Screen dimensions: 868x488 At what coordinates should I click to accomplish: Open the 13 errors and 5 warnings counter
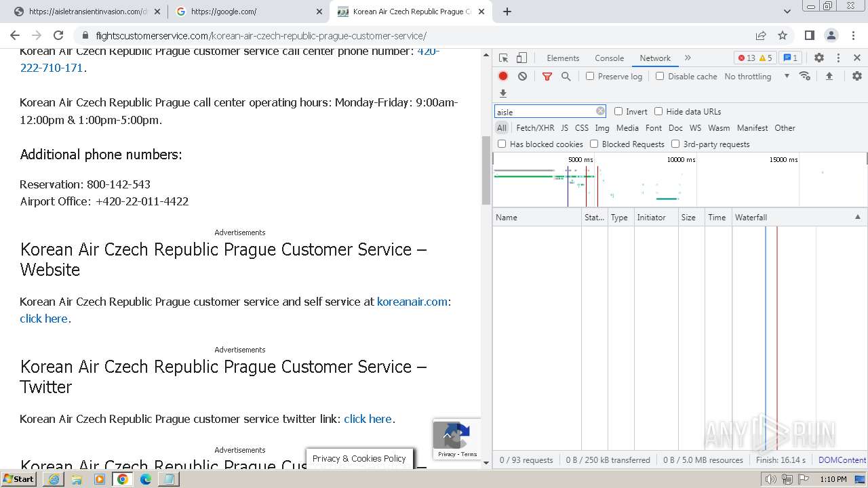pos(755,58)
